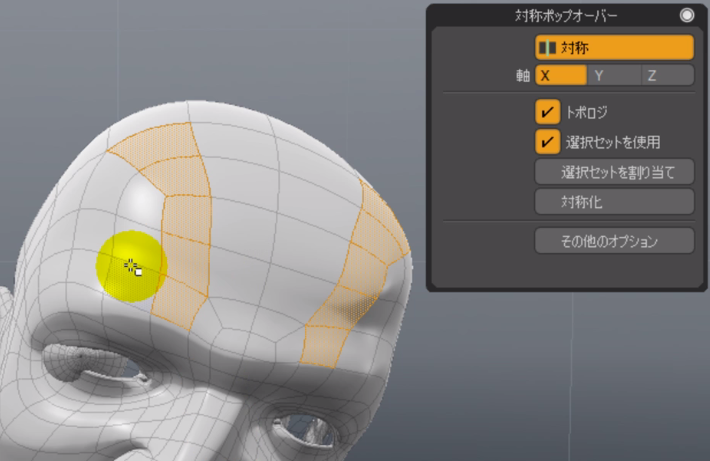Click the 対称ポップオーバー title bar
Image resolution: width=710 pixels, height=461 pixels.
point(560,15)
